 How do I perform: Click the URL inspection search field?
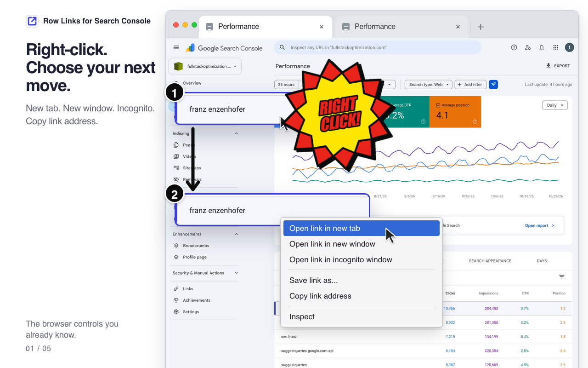pyautogui.click(x=378, y=47)
